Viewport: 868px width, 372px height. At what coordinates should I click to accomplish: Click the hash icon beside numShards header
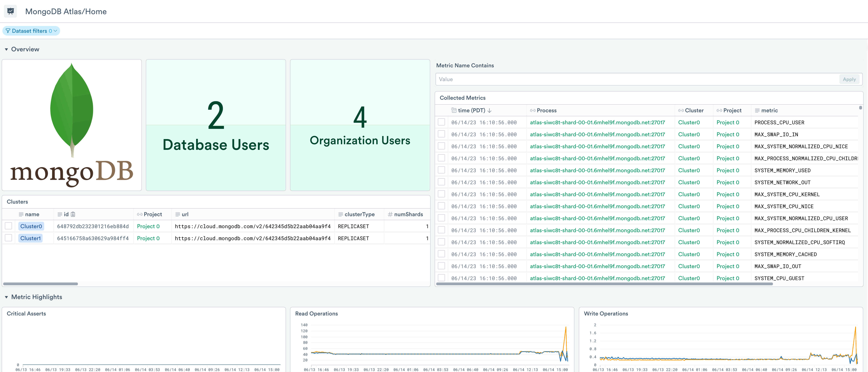tap(390, 214)
